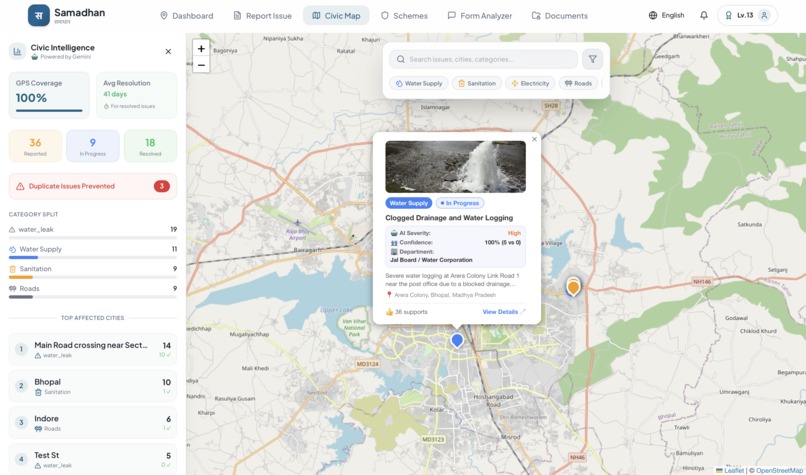Click the Avg Resolution card
806x475 pixels.
point(137,95)
